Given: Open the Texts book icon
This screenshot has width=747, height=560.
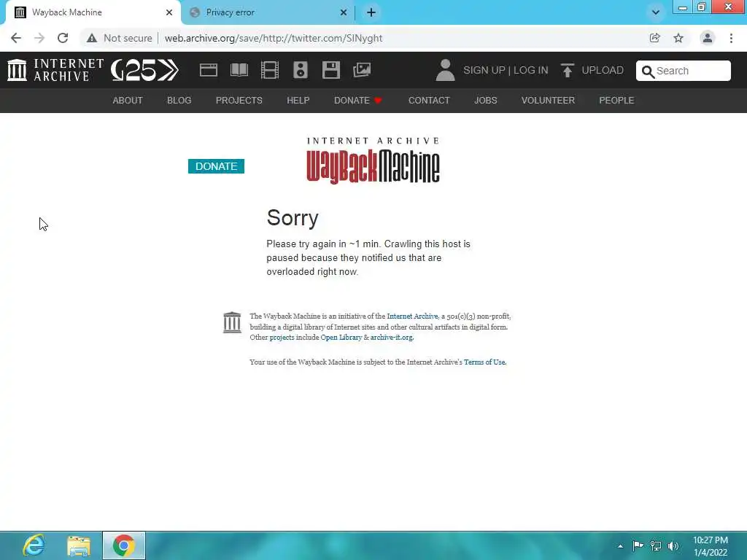Looking at the screenshot, I should [239, 70].
